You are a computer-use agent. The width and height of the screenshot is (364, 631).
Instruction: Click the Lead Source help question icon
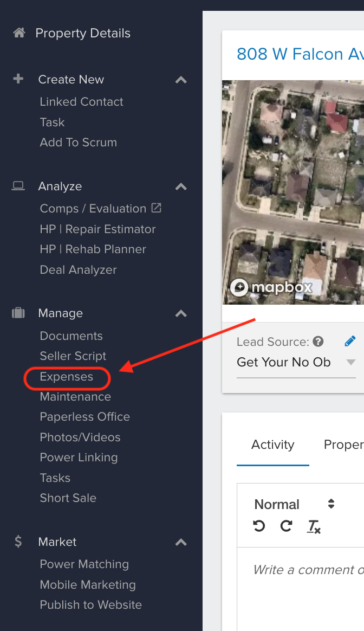coord(318,342)
